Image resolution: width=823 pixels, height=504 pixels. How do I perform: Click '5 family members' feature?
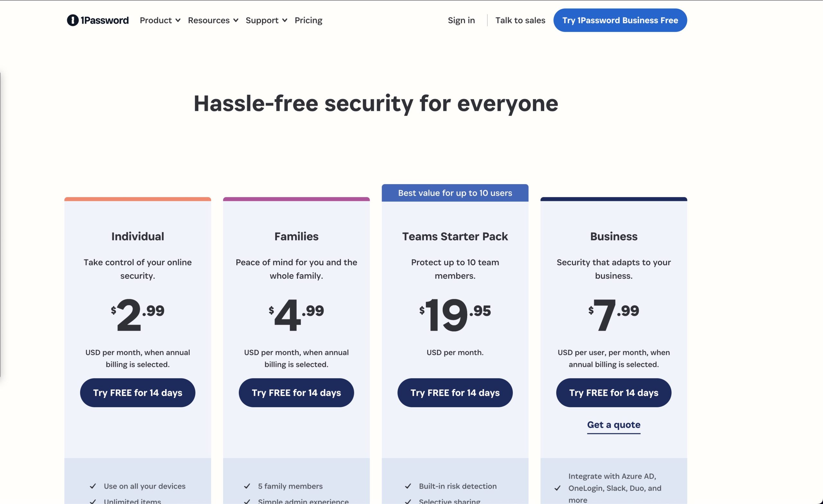point(290,486)
